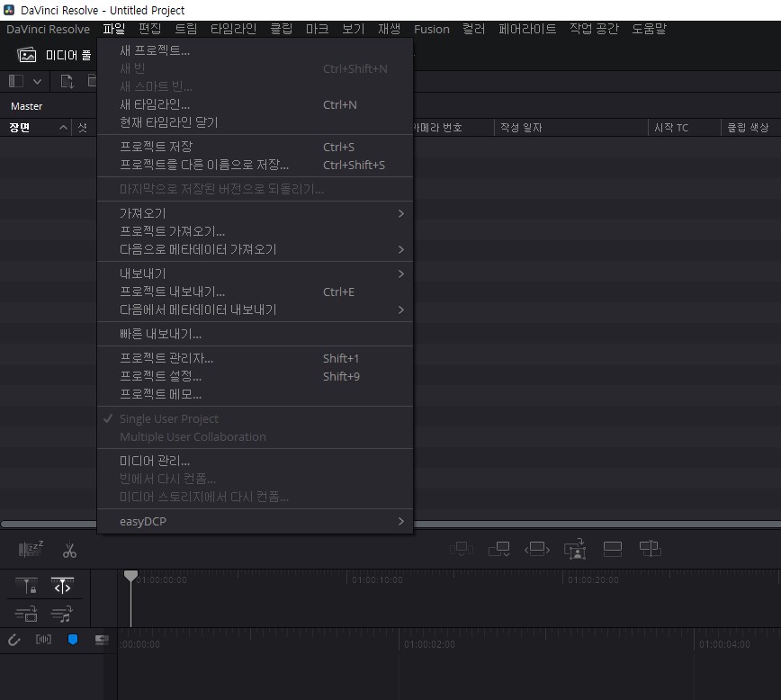This screenshot has width=781, height=700.
Task: Open the 클립 menu in menu bar
Action: point(282,29)
